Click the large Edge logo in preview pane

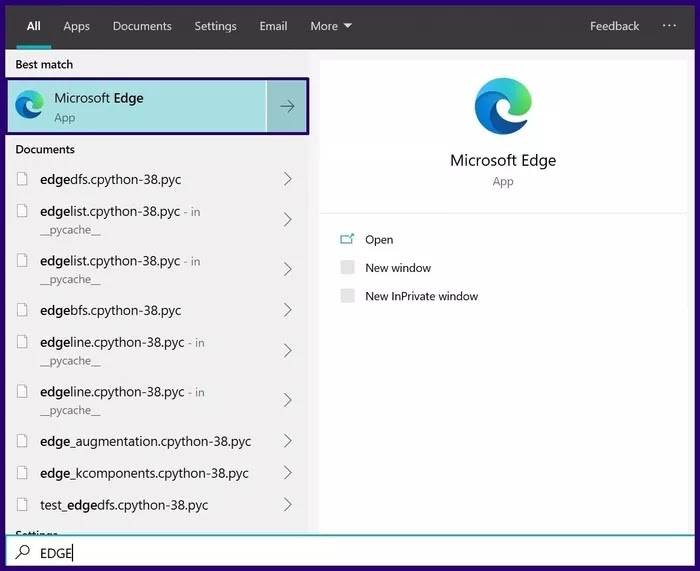tap(503, 106)
